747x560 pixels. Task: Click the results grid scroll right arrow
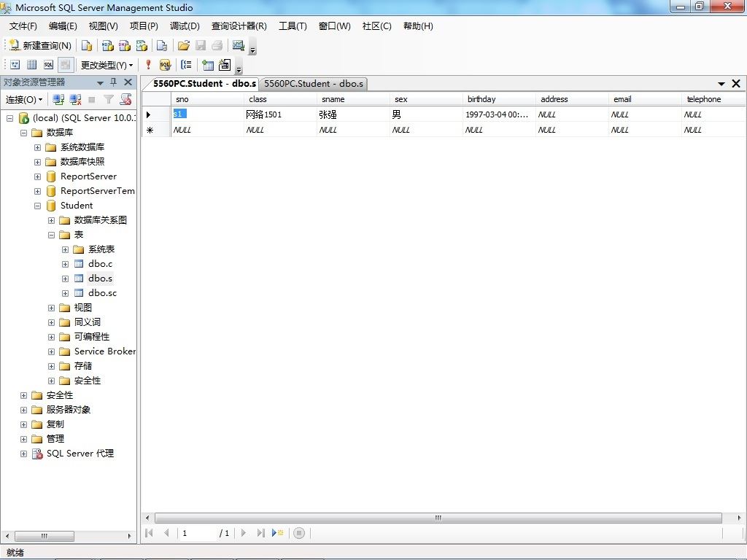click(739, 518)
